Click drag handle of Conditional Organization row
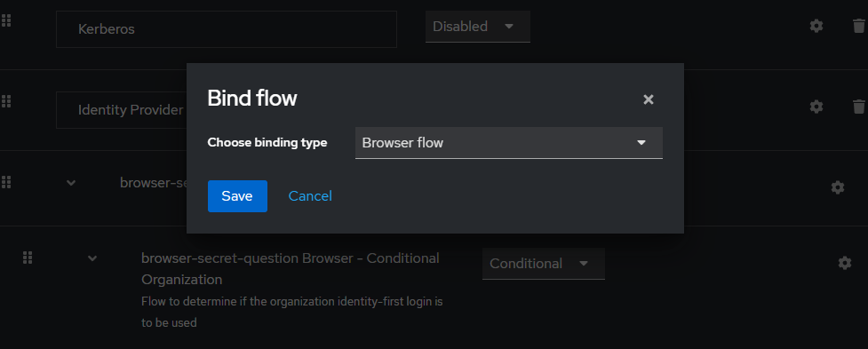Screen dimensions: 868x349 28,258
